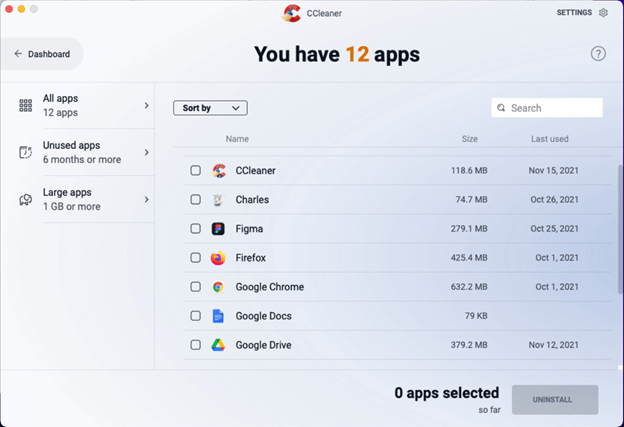Click the Last used column header
Screen dimensions: 624x427
click(x=550, y=139)
